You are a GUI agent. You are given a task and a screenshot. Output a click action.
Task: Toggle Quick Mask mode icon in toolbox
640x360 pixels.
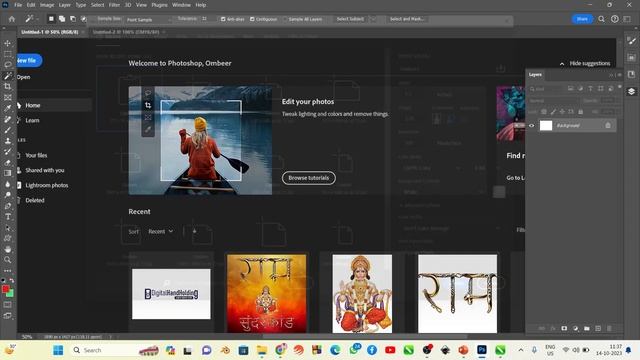coord(7,304)
